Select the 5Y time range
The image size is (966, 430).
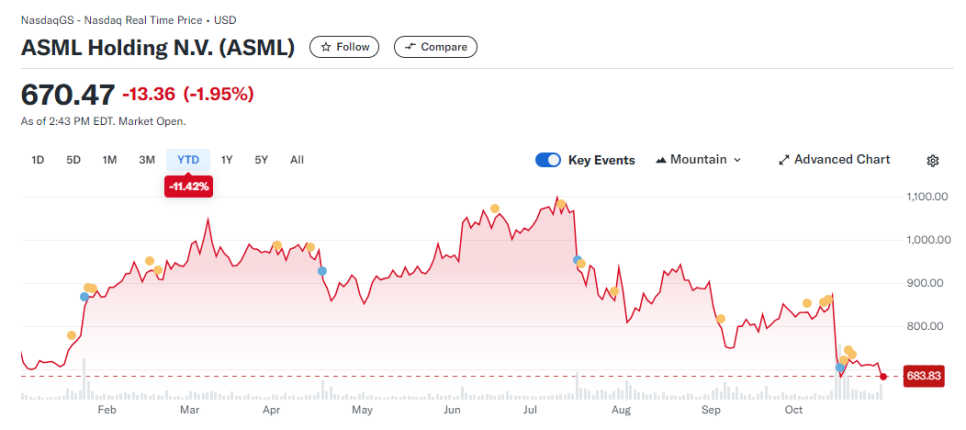pos(261,160)
